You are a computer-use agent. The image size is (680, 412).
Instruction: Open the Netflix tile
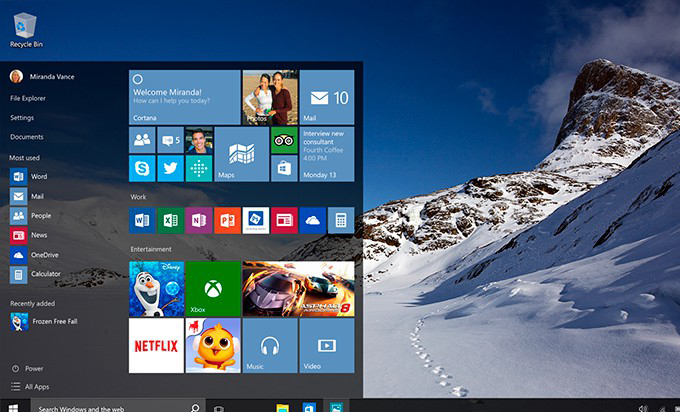click(x=156, y=346)
